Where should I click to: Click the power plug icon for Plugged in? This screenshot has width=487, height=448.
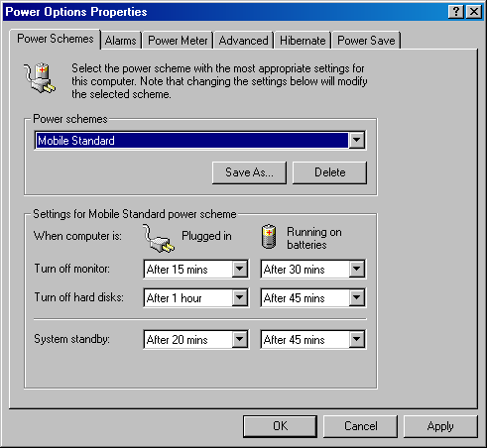(x=159, y=238)
